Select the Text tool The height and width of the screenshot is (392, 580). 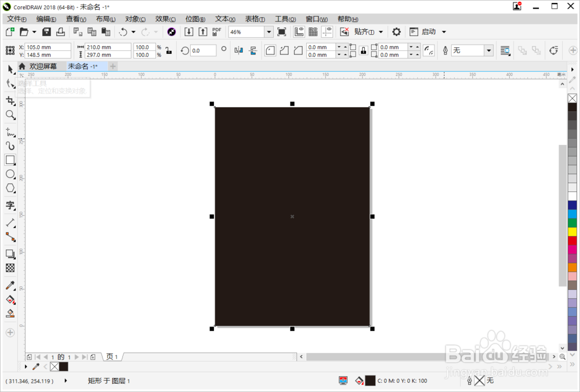click(x=10, y=205)
